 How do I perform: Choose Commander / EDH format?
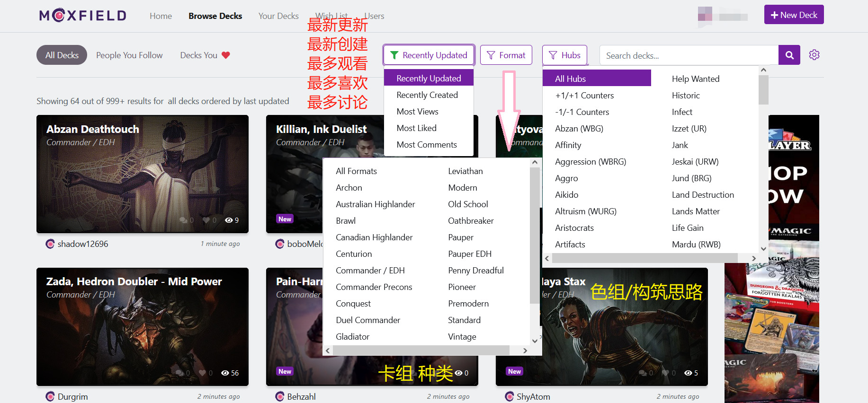370,271
